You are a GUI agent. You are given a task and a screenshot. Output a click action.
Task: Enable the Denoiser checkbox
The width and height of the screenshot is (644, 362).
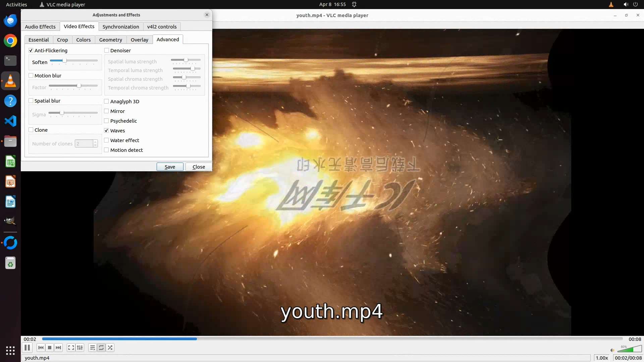(107, 51)
